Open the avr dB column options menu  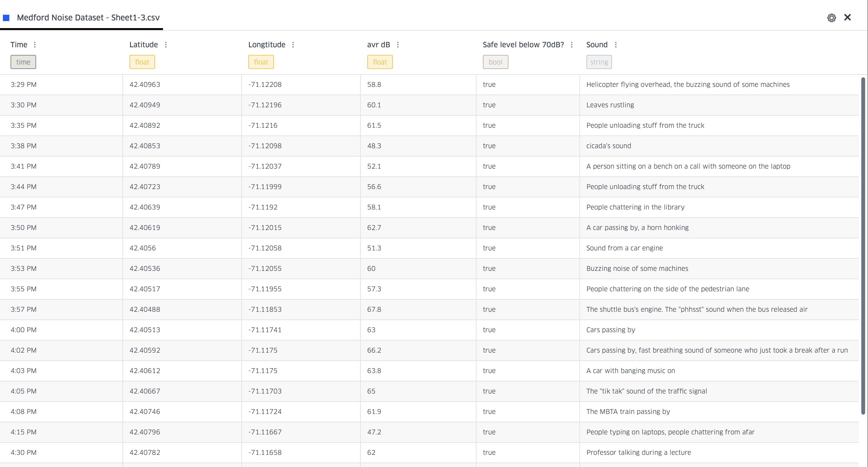[398, 45]
